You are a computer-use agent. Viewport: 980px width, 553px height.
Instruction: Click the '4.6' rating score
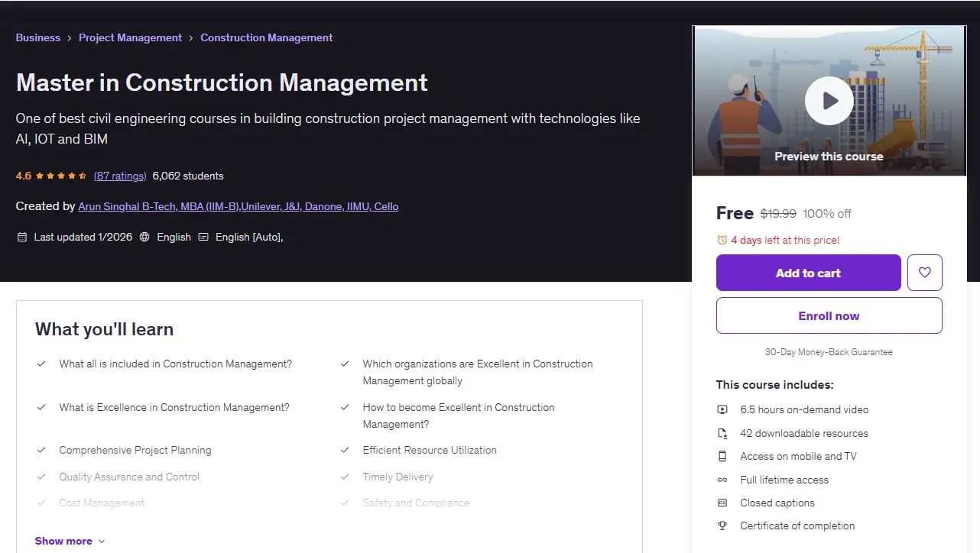click(24, 176)
